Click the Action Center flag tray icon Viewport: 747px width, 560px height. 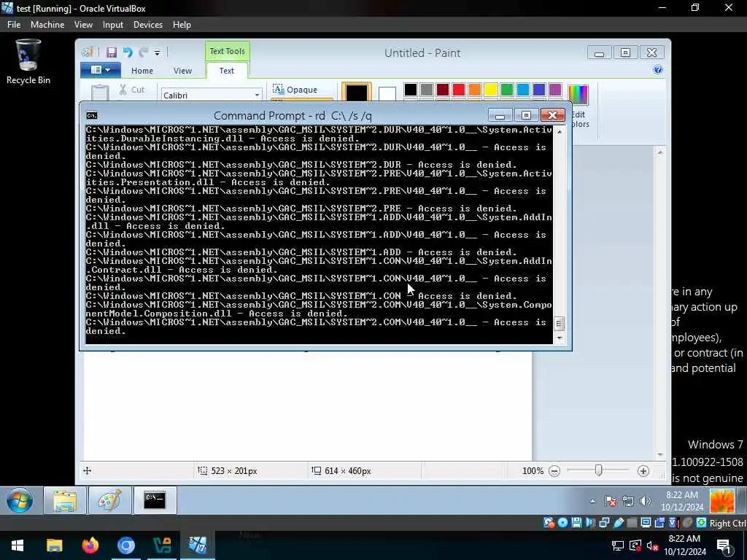611,501
